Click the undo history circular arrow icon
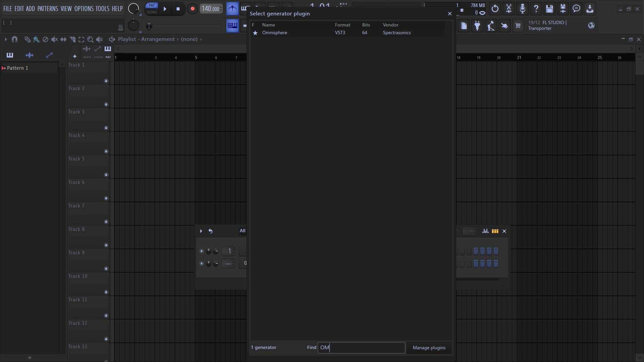Viewport: 644px width, 362px height. 495,9
